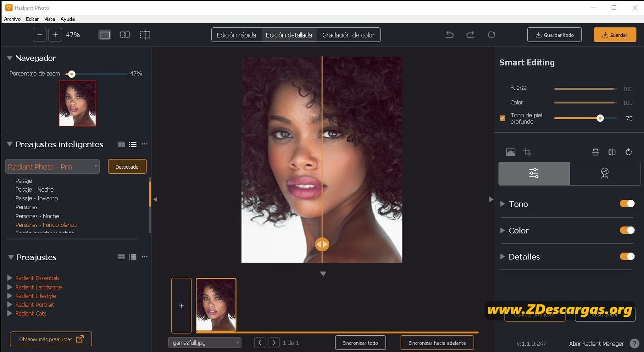Go to previous image
644x352 pixels.
pos(260,343)
